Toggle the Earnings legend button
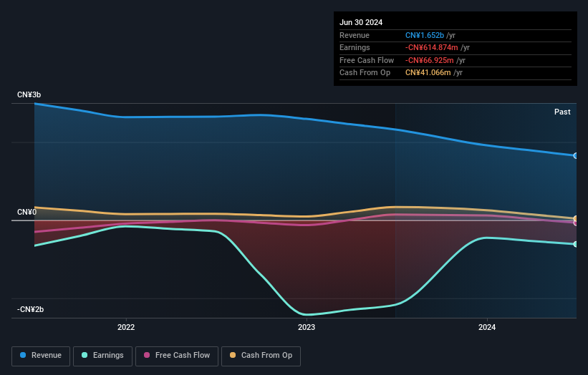The image size is (588, 375). point(102,356)
